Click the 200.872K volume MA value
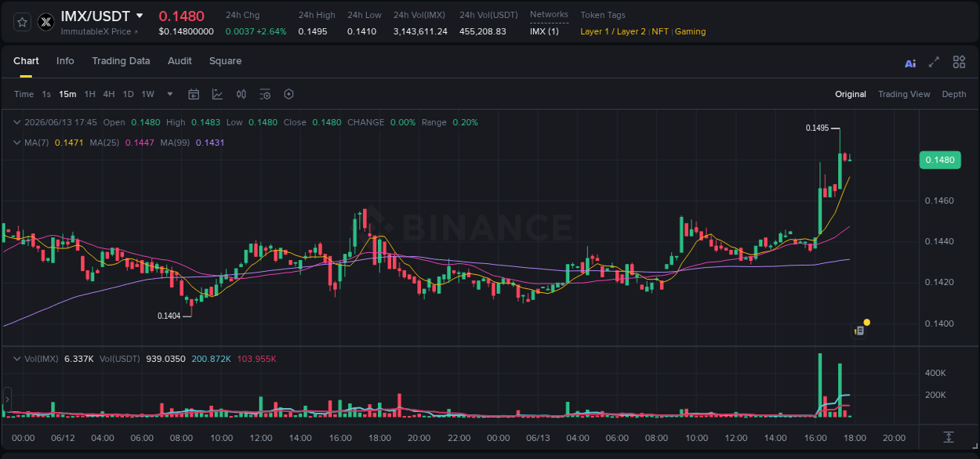The width and height of the screenshot is (980, 459). 211,359
